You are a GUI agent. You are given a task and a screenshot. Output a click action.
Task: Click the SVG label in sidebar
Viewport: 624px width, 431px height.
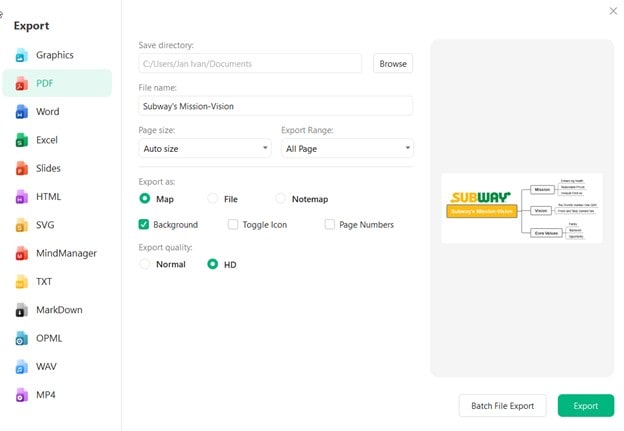coord(45,225)
